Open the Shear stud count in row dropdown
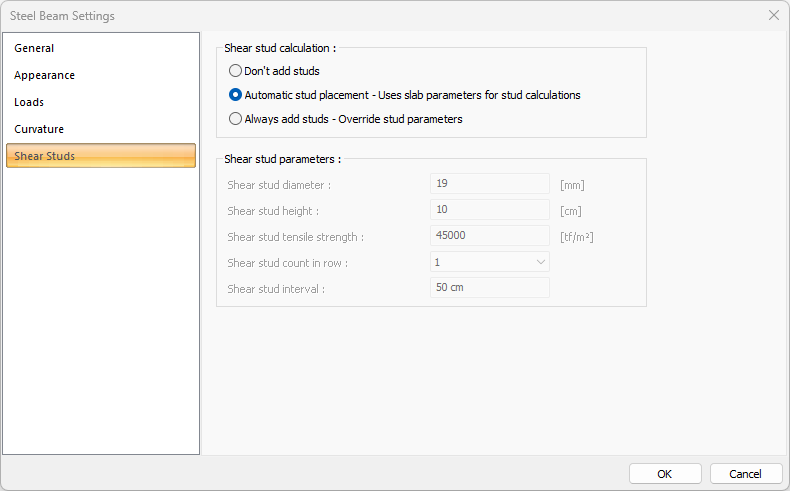The width and height of the screenshot is (790, 491). click(489, 262)
